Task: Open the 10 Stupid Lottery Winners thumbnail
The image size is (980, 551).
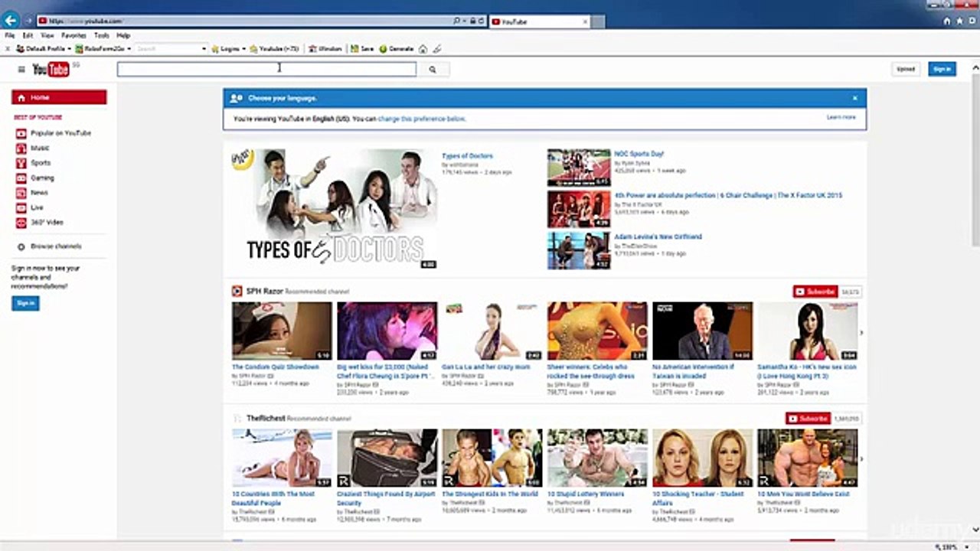Action: (597, 458)
